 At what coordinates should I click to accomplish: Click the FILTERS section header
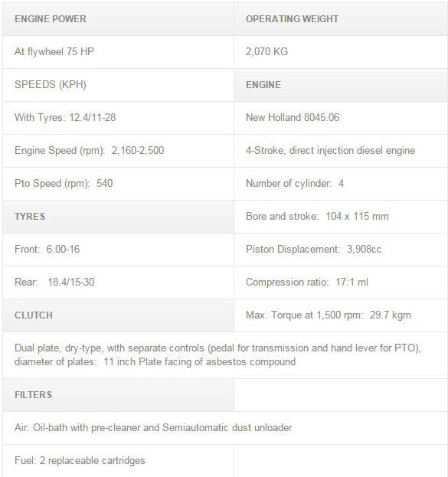coord(118,395)
